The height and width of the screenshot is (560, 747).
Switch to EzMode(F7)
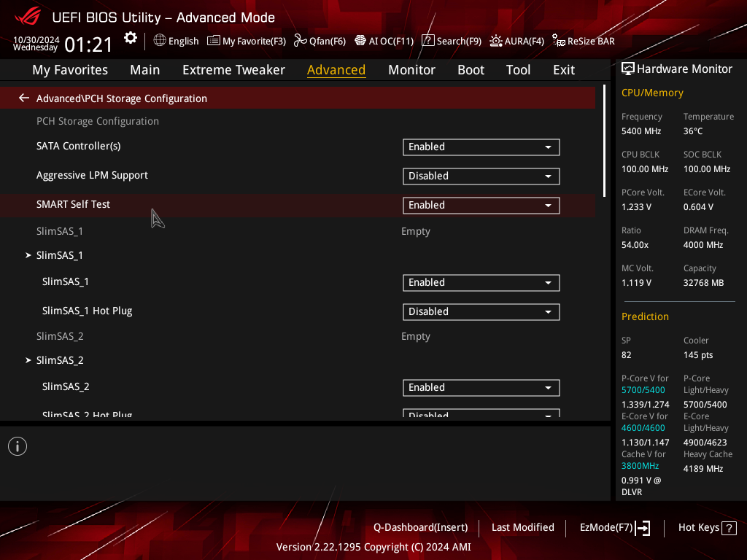pos(614,528)
